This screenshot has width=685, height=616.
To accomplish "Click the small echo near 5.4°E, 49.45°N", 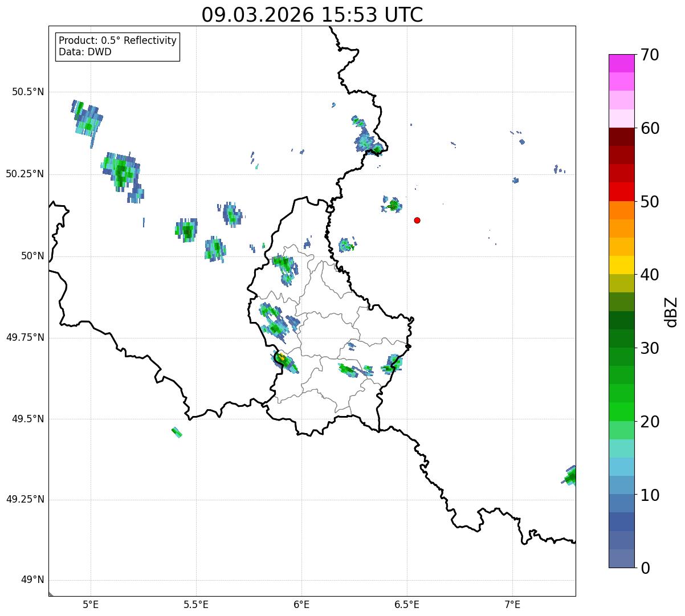I will 177,432.
